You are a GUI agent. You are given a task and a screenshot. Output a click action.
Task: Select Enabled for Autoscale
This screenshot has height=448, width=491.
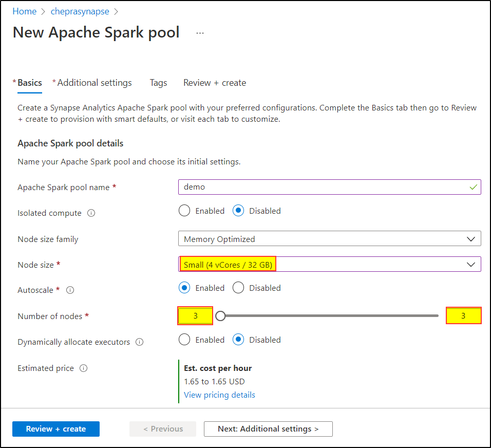click(184, 288)
